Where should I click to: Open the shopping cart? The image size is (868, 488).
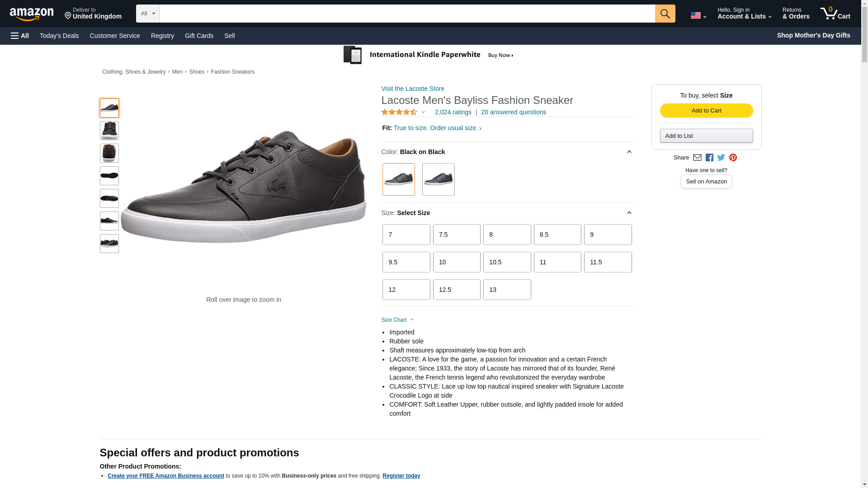pos(835,14)
